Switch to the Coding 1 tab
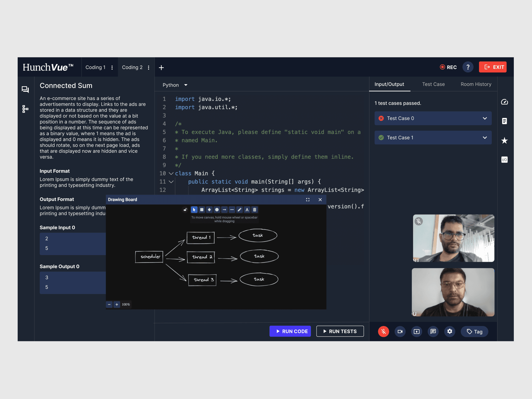The height and width of the screenshot is (399, 532). pos(95,67)
